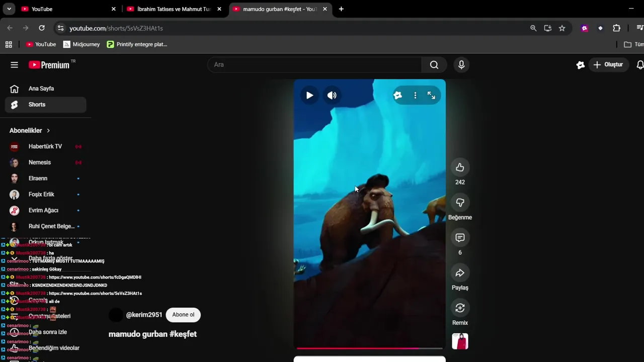Screen dimensions: 644x362
Task: Open the tab search dropdown arrow
Action: (9, 9)
